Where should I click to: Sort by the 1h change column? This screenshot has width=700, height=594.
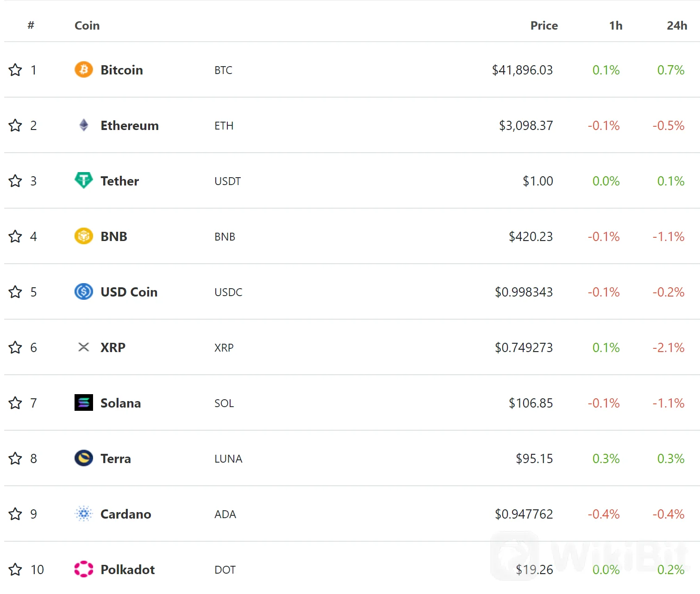616,25
